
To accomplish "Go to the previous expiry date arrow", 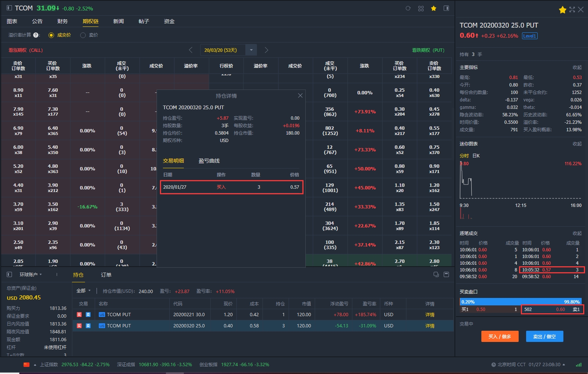I will [191, 50].
